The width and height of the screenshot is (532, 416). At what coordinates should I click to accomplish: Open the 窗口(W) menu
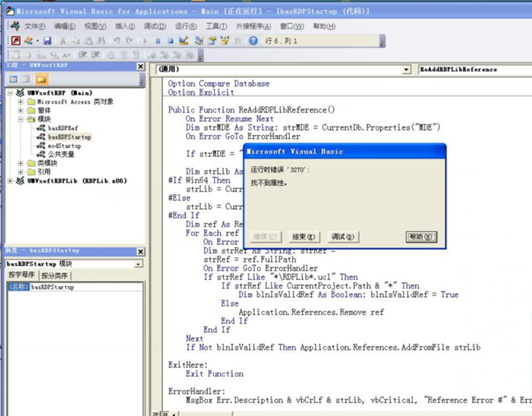[x=292, y=26]
